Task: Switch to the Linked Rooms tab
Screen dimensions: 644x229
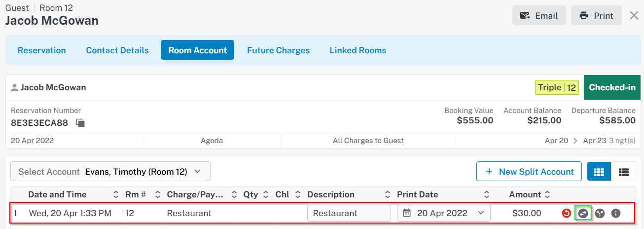Action: tap(358, 50)
